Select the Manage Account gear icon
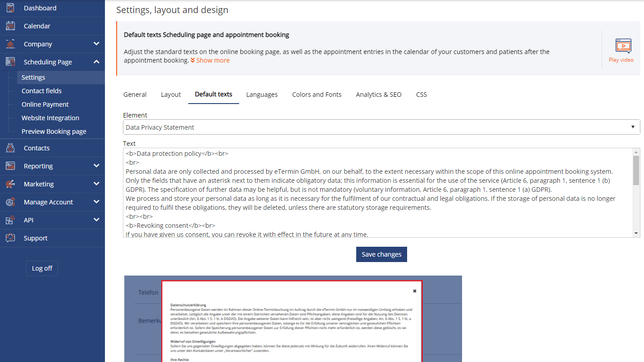 click(10, 202)
